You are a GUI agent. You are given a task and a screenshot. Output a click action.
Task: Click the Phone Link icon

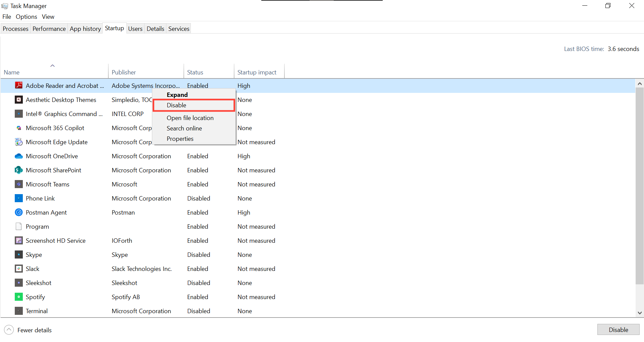pyautogui.click(x=19, y=198)
